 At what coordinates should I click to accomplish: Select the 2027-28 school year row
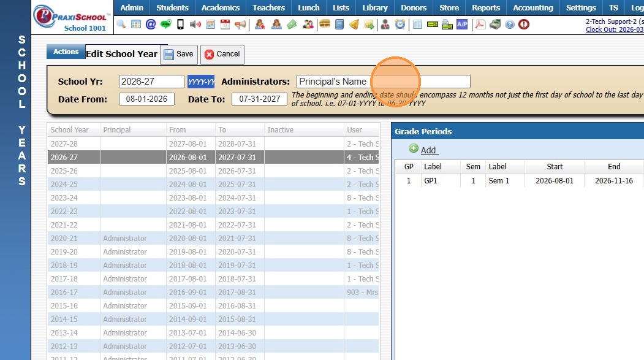[213, 144]
